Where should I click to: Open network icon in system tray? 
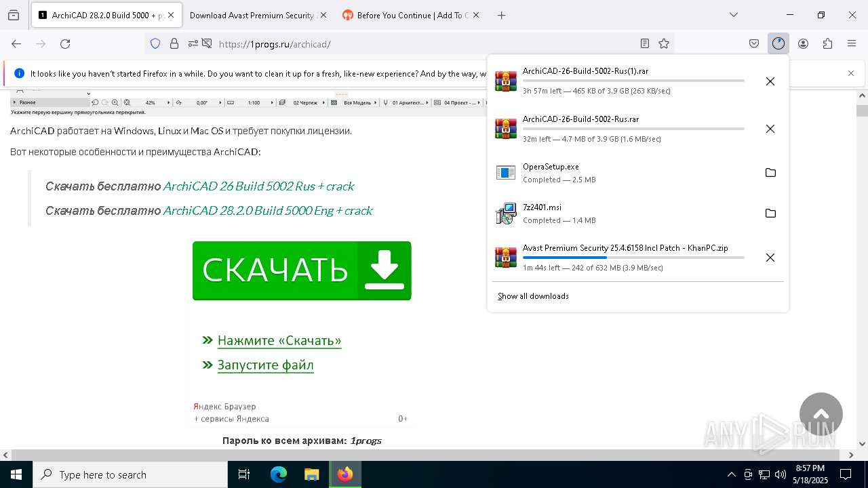coord(764,474)
